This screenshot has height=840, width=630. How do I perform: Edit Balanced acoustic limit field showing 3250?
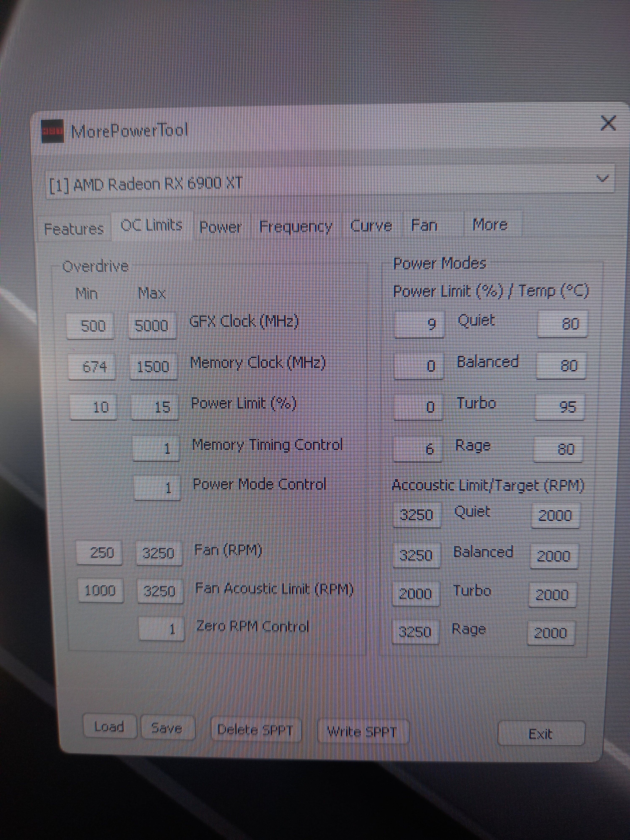416,555
